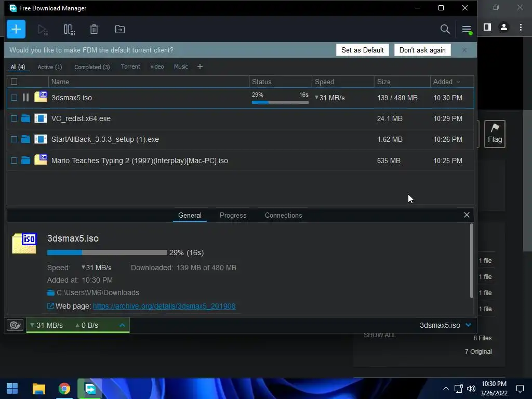Click the StartAllBack exe file icon
This screenshot has width=532, height=399.
pos(41,139)
